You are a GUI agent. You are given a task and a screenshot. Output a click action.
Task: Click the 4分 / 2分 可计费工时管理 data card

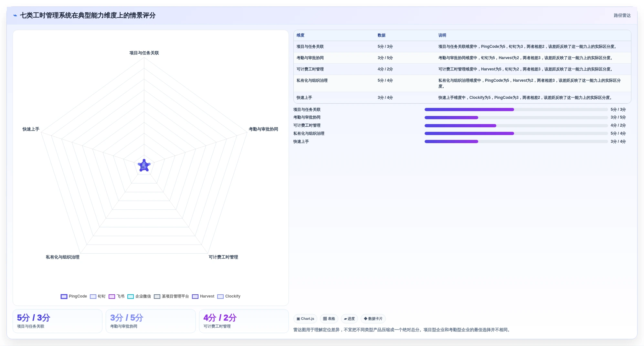coord(244,321)
